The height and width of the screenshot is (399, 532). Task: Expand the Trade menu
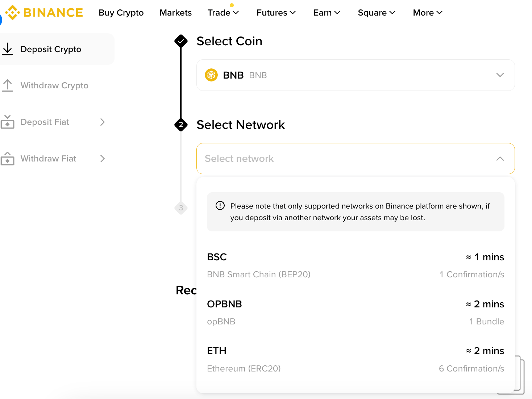pyautogui.click(x=223, y=13)
